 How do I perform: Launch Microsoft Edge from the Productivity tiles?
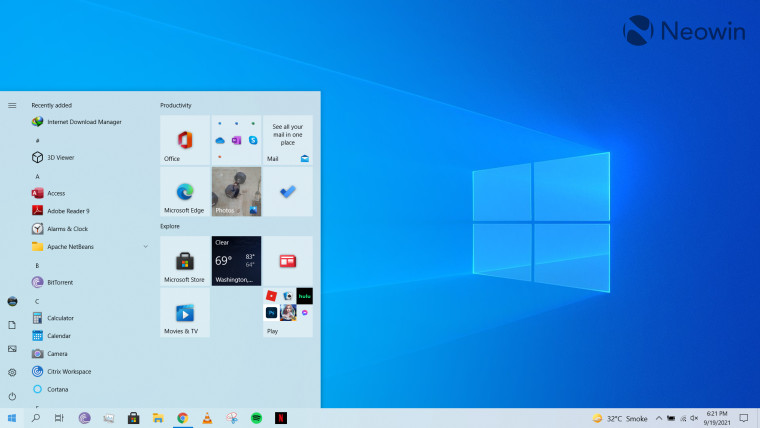tap(185, 191)
